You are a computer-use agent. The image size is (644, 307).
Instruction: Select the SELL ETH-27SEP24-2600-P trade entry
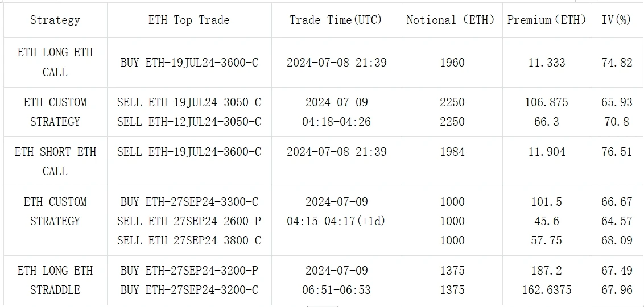coord(189,221)
